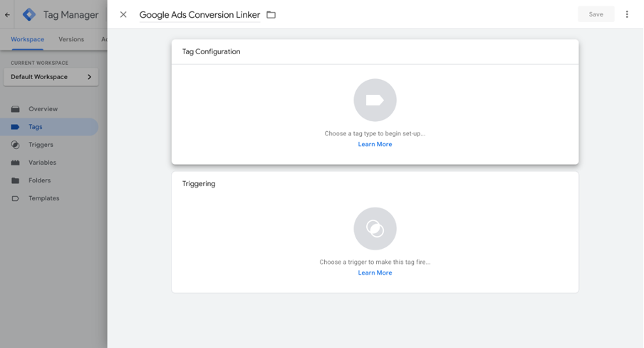Close the tag editor panel
This screenshot has height=348, width=644.
(123, 14)
